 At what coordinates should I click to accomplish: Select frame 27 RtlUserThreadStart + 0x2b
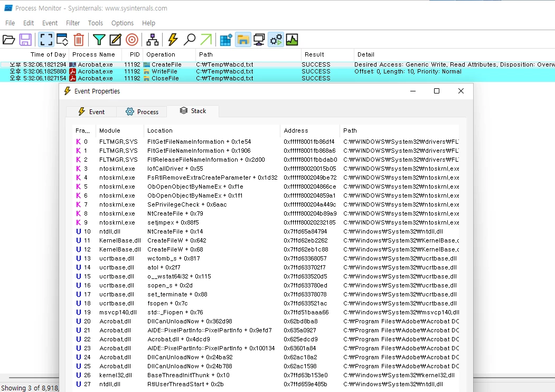point(266,384)
